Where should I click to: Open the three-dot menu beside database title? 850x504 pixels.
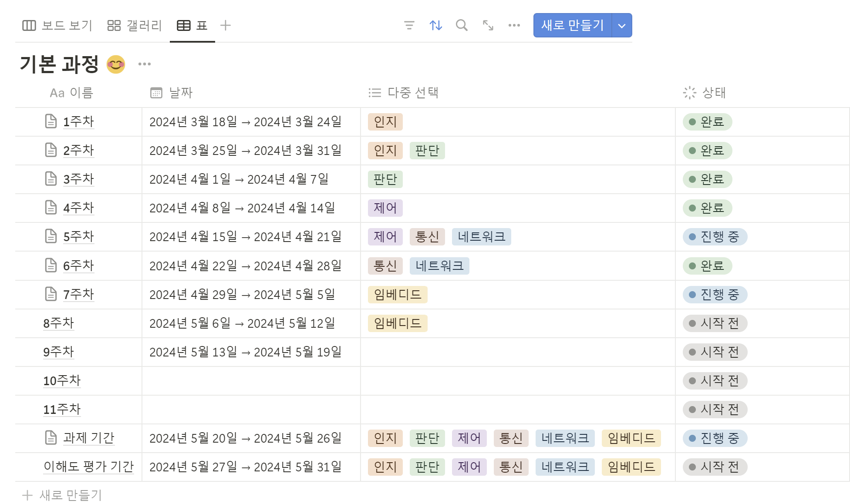click(144, 64)
